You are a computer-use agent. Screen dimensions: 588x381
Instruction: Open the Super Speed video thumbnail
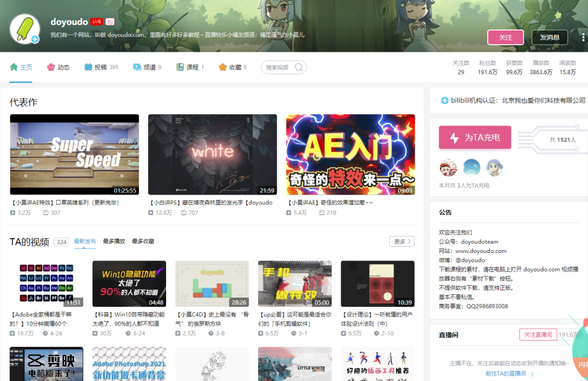pos(75,155)
